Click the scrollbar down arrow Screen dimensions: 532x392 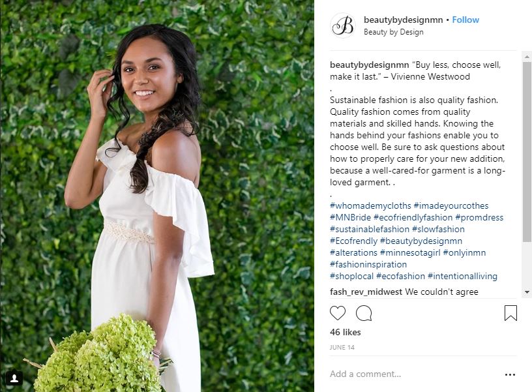(527, 292)
